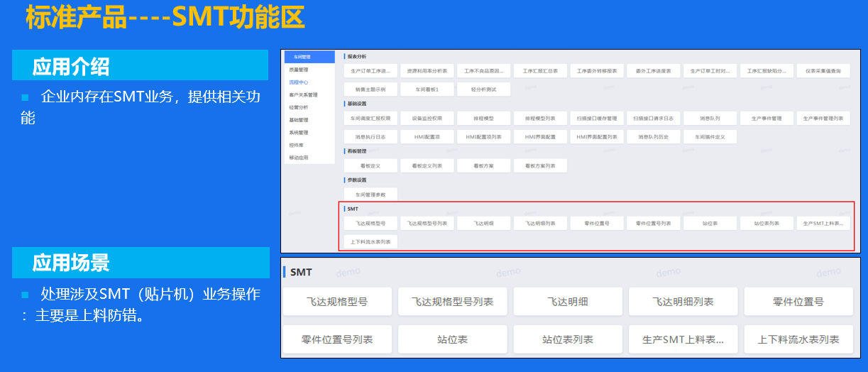Open the HMI界面配置 tile
This screenshot has width=868, height=372.
[x=540, y=136]
